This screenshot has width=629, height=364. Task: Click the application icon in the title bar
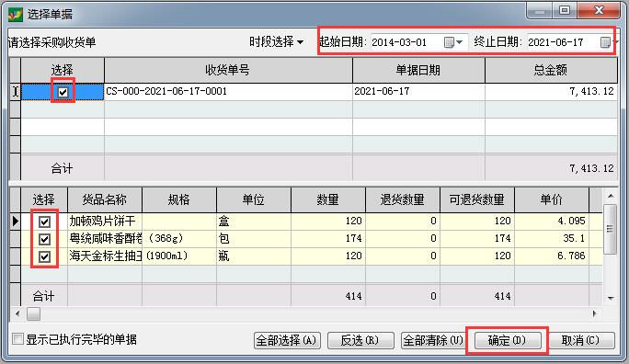pos(16,15)
